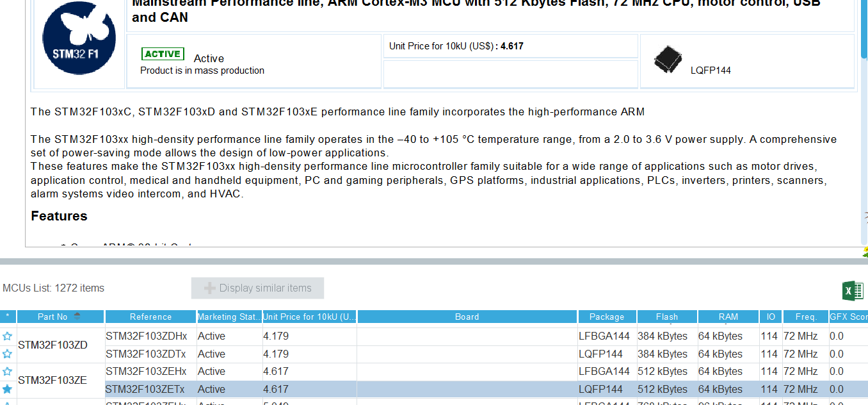Click the Features heading in description
The width and height of the screenshot is (868, 405).
(59, 216)
